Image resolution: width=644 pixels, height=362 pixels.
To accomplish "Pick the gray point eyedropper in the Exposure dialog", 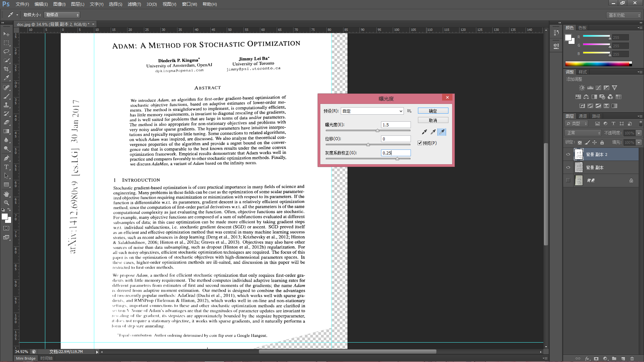I will pos(433,132).
